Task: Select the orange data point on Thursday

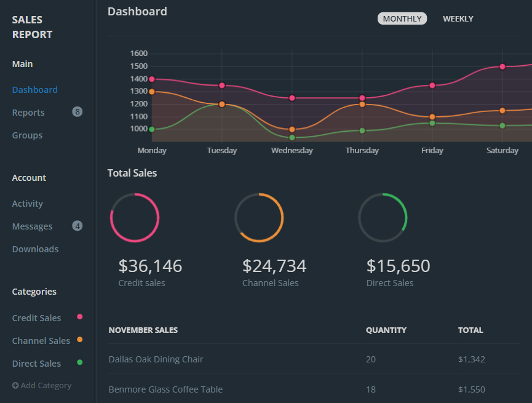Action: (x=362, y=105)
